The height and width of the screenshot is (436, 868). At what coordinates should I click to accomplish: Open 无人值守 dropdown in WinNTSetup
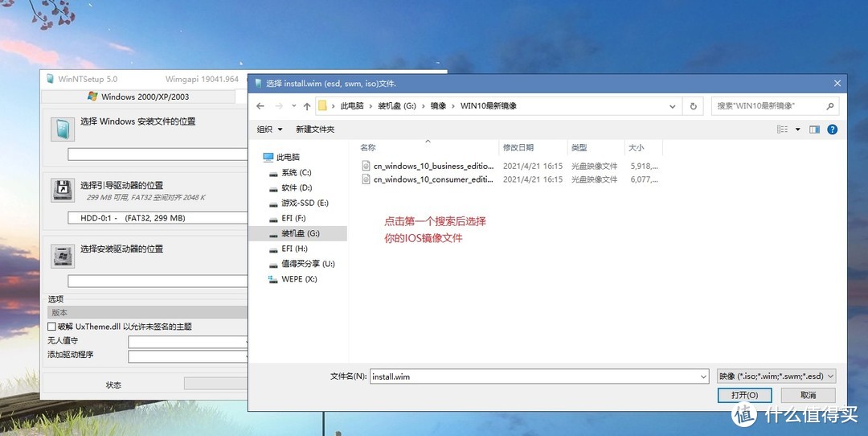pyautogui.click(x=188, y=342)
